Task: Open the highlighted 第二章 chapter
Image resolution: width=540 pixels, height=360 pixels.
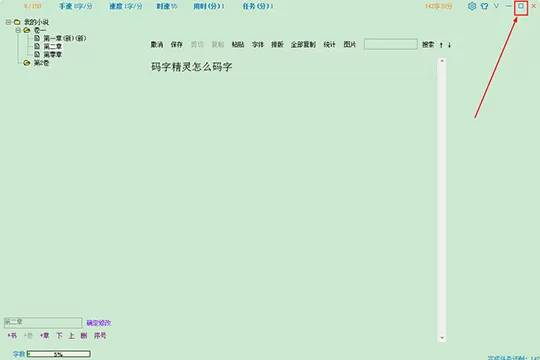Action: (x=53, y=47)
